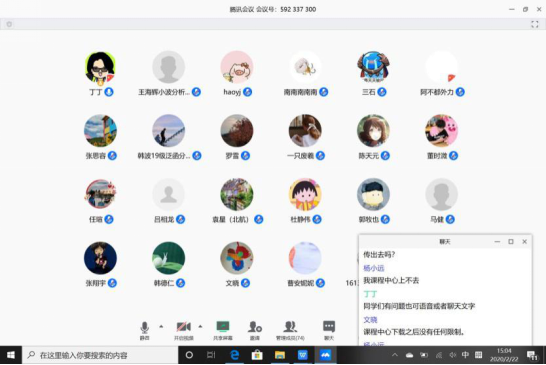Open the manage members (74) panel
The image size is (546, 365).
tap(290, 330)
